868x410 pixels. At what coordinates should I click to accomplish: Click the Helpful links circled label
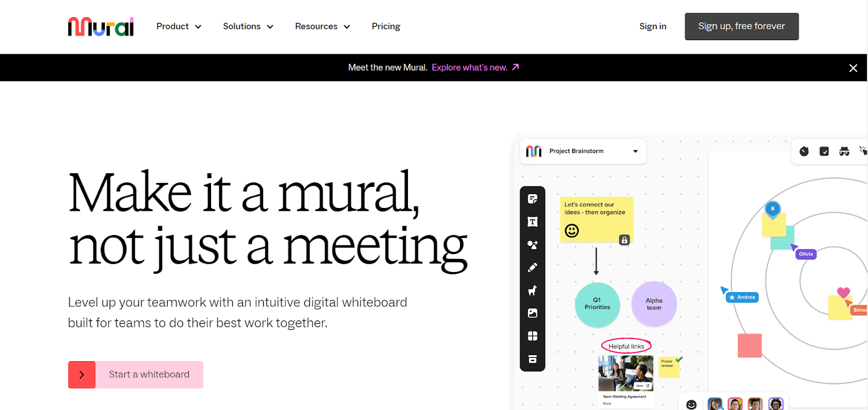click(x=626, y=346)
